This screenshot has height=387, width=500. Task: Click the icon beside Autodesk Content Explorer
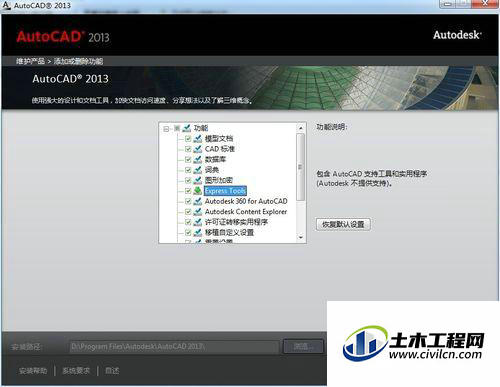tap(198, 212)
